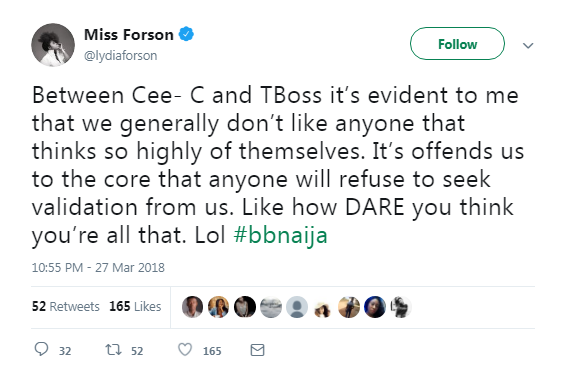Open the #bbnaija hashtag link
This screenshot has width=564, height=383.
coord(280,236)
